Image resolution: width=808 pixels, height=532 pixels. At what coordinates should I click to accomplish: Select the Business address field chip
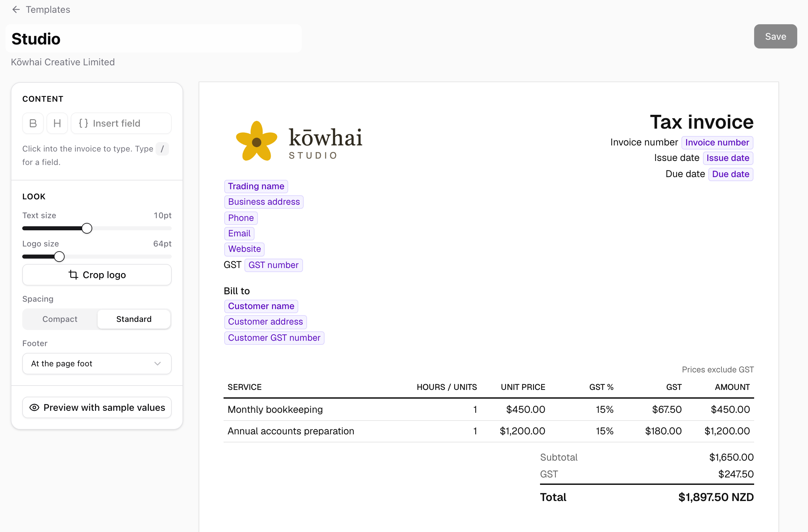pos(264,202)
